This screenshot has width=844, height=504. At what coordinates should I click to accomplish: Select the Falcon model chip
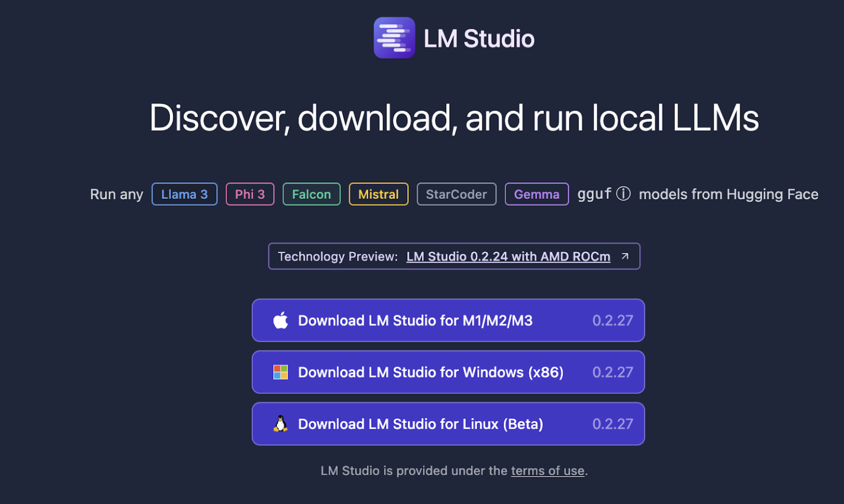[311, 194]
